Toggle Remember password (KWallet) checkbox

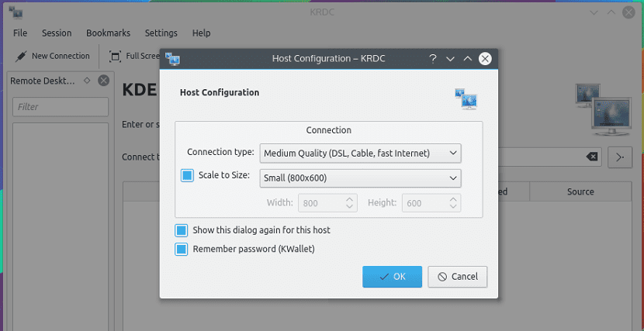(181, 249)
